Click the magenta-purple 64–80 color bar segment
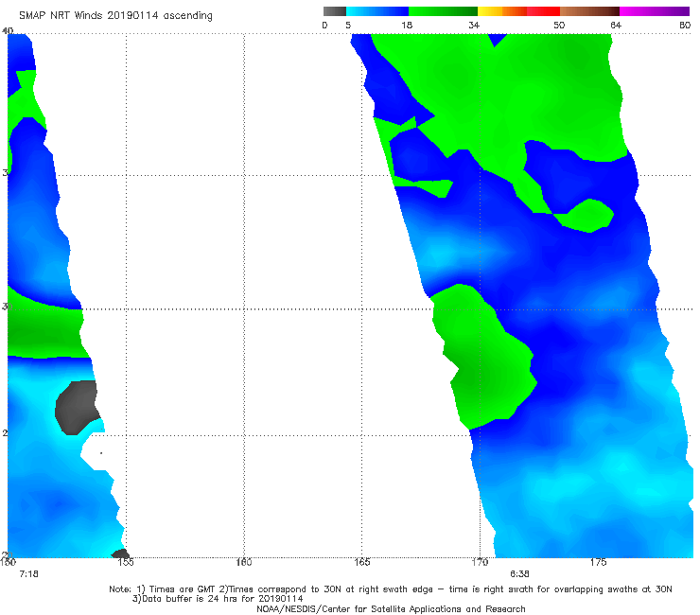Screen dimensions: 700x615 [655, 11]
